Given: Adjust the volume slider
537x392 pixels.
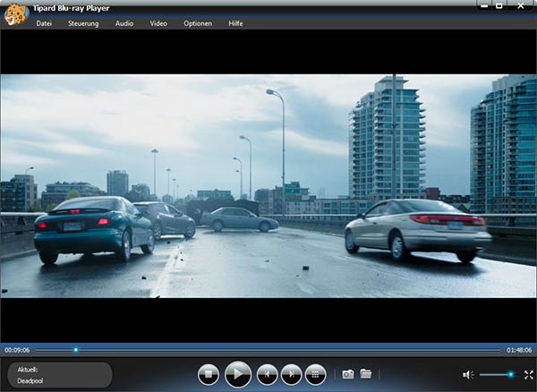Looking at the screenshot, I should pos(498,374).
